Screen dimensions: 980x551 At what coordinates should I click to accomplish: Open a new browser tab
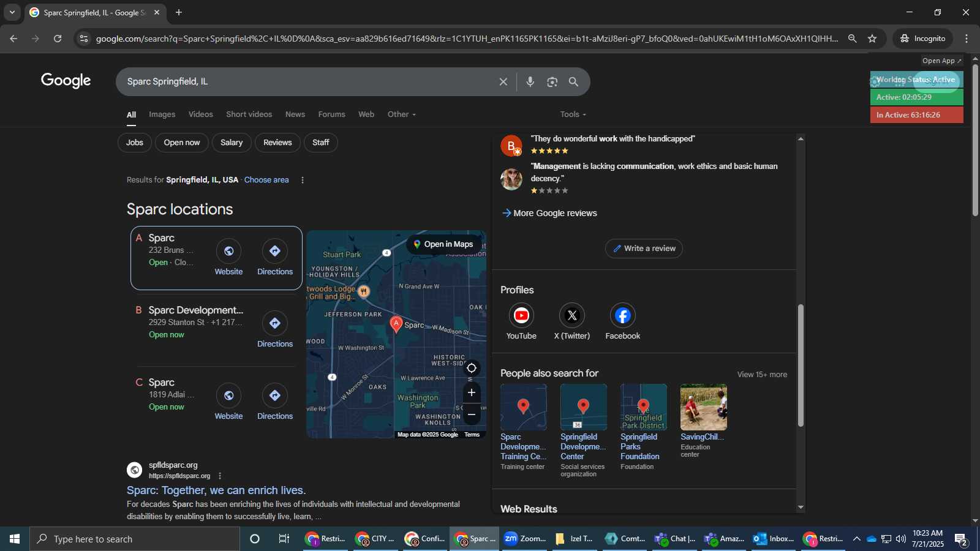[x=179, y=12]
